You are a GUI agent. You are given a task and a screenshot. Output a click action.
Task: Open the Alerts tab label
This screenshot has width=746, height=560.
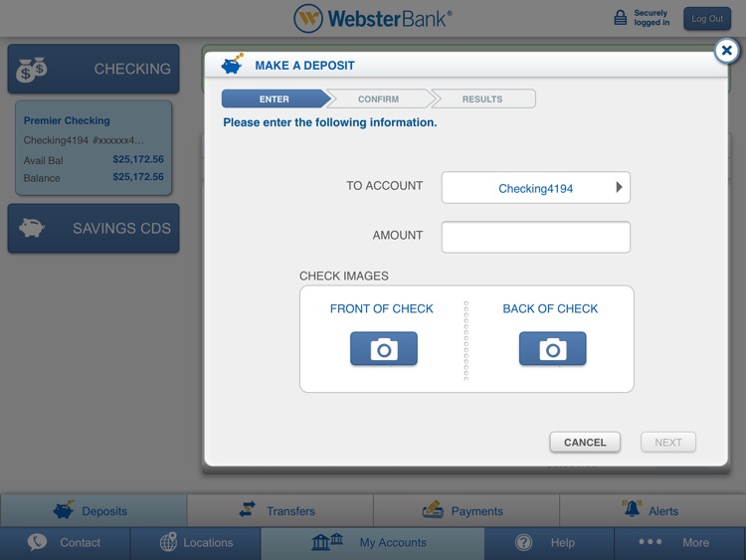pos(663,511)
